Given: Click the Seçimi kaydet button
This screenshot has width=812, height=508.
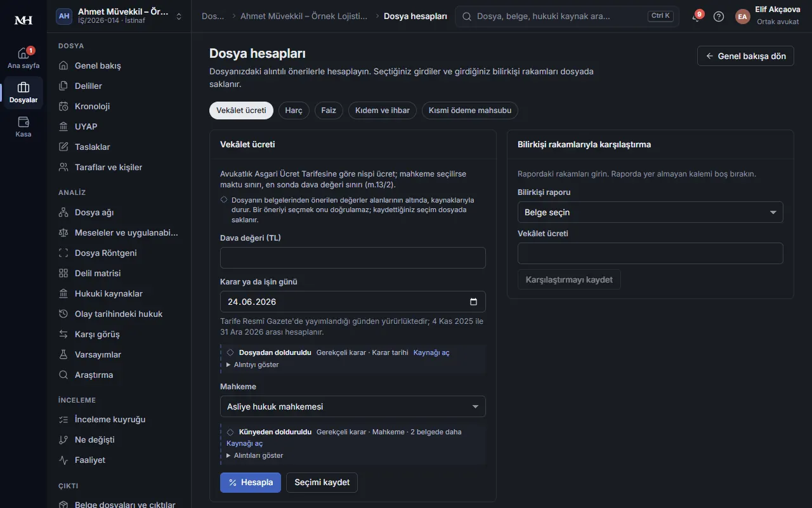Looking at the screenshot, I should pyautogui.click(x=322, y=482).
